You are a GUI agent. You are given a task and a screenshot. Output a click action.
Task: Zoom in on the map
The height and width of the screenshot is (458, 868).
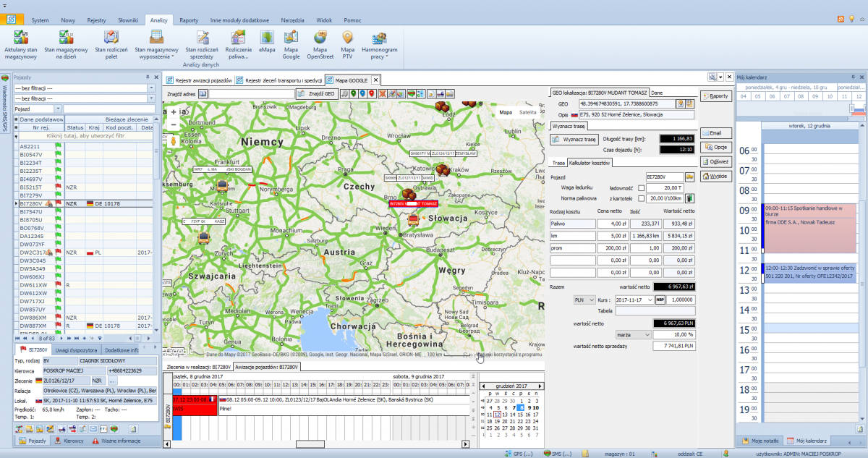click(173, 112)
